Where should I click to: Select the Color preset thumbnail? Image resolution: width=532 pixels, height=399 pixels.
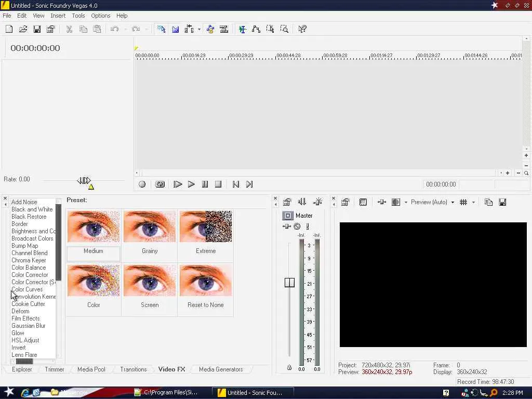[94, 281]
